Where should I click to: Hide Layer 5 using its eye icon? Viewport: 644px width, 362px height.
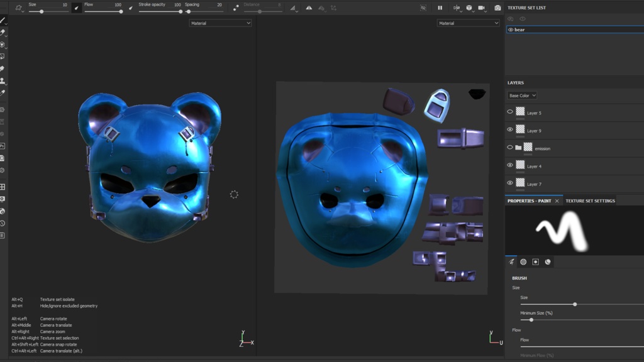[x=510, y=112]
